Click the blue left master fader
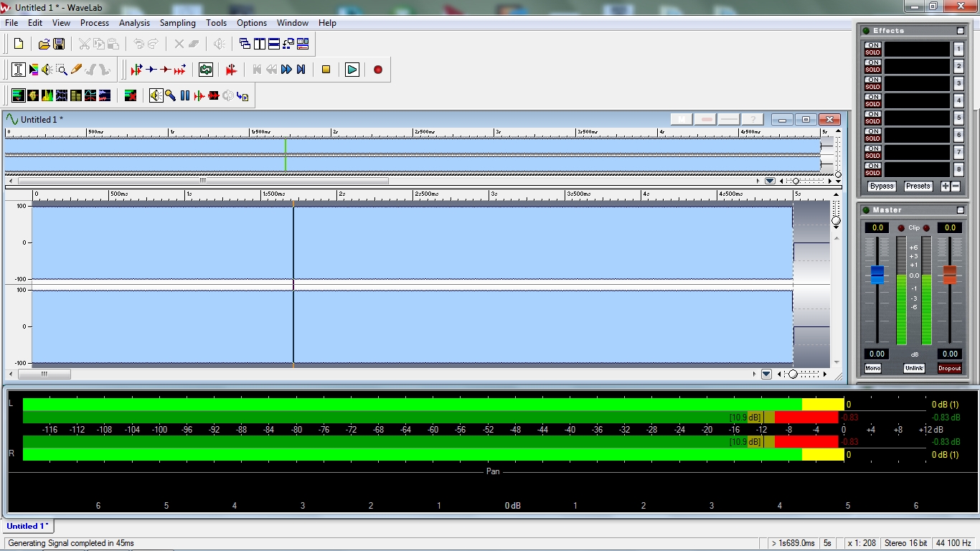The image size is (980, 551). (x=877, y=274)
